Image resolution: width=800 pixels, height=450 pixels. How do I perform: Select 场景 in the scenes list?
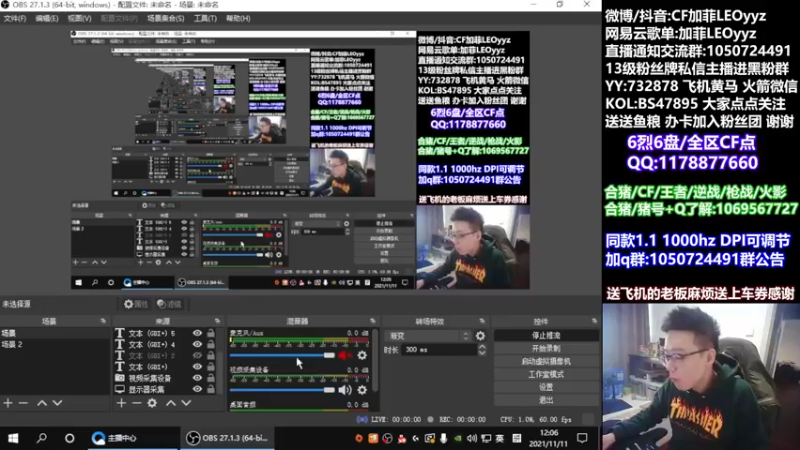coord(55,333)
